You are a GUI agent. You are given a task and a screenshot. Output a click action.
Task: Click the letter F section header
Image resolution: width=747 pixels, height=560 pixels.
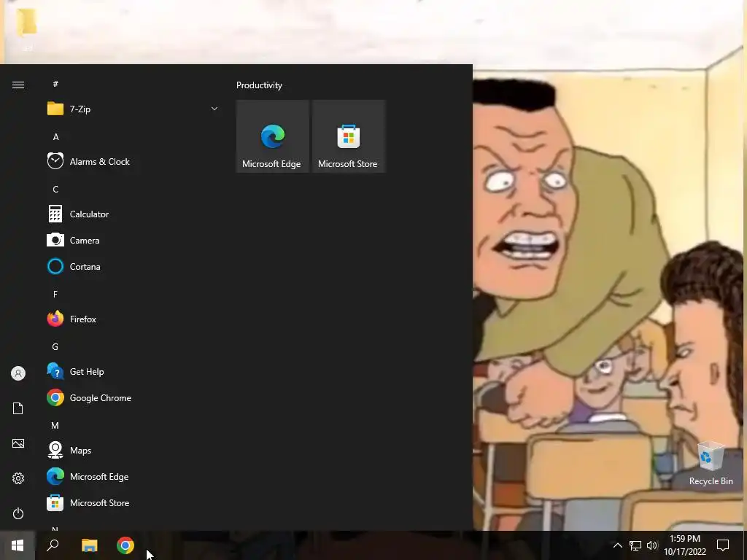[x=55, y=295]
